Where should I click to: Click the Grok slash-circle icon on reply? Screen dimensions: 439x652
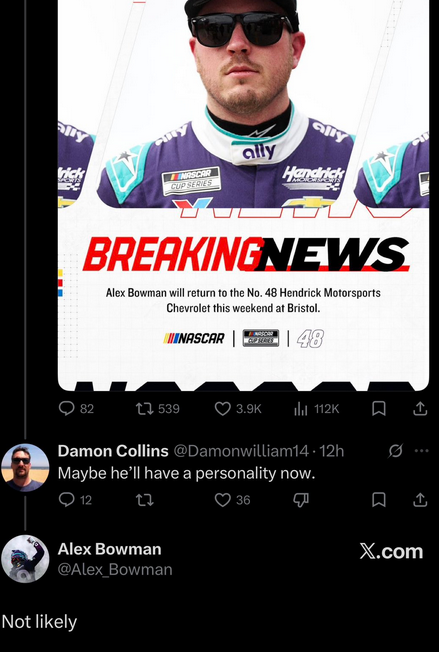pyautogui.click(x=395, y=451)
